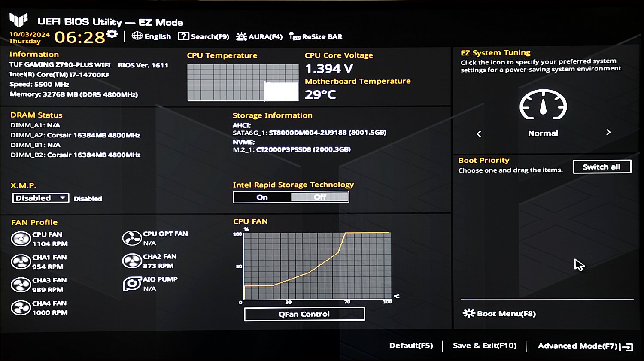Click the TUF logo icon
The width and height of the screenshot is (644, 361).
coord(18,20)
